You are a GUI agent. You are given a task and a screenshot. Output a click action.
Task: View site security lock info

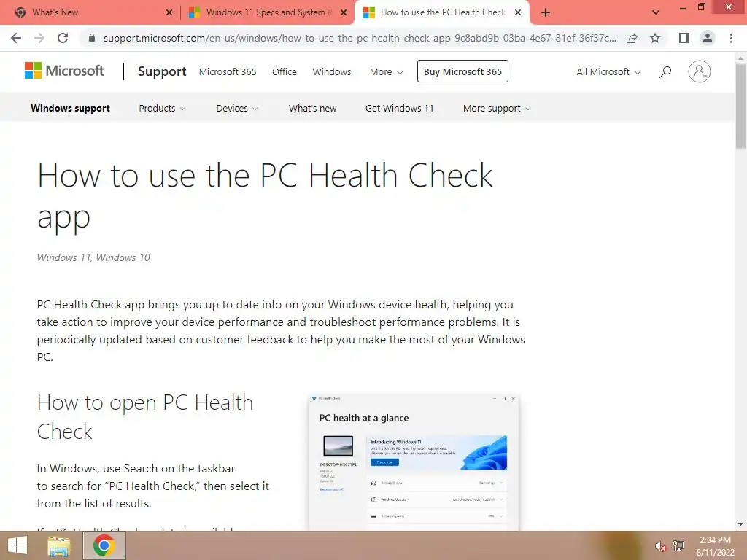click(x=92, y=38)
